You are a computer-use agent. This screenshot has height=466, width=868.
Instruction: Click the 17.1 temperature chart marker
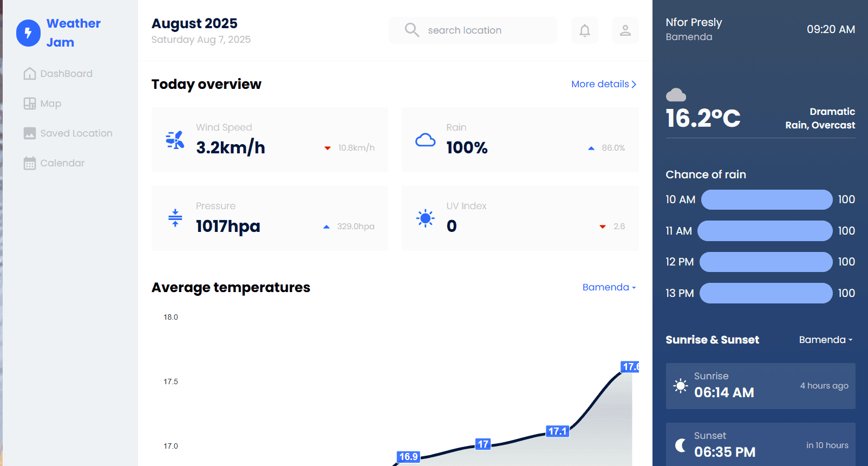[557, 431]
